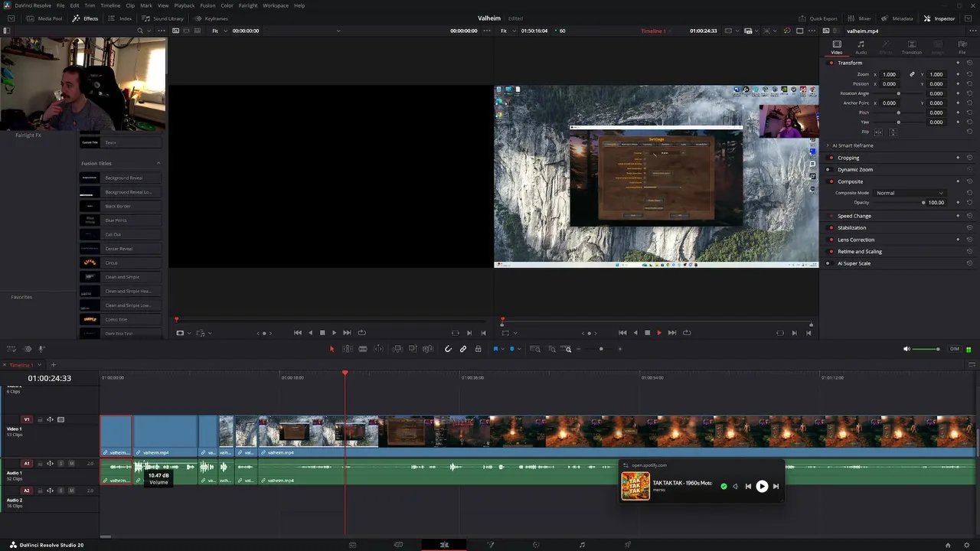This screenshot has width=980, height=551.
Task: Open the Sound Library button
Action: click(163, 18)
